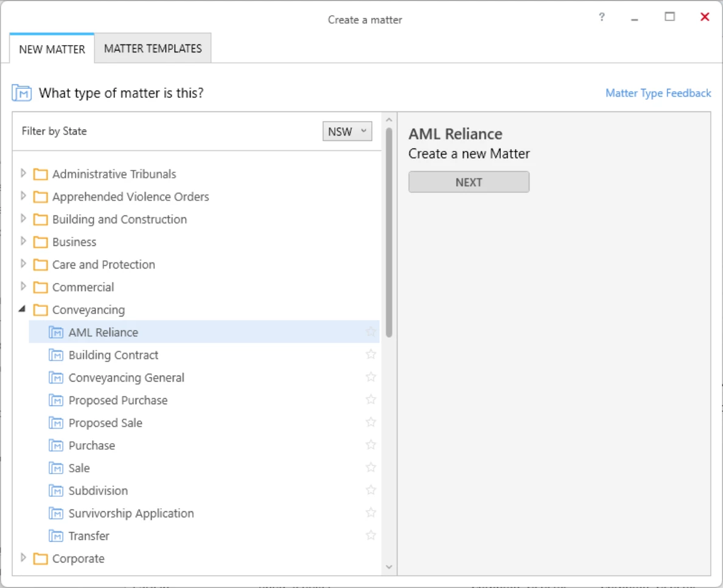Click the scroll down arrow of the list
Viewport: 723px width, 588px height.
click(389, 567)
